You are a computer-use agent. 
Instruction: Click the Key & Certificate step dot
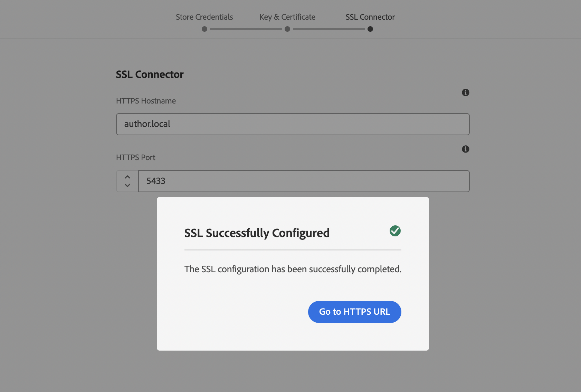pyautogui.click(x=287, y=29)
